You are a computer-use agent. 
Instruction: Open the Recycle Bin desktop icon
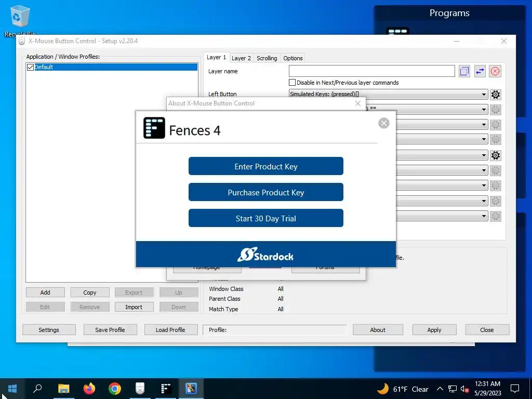(20, 20)
